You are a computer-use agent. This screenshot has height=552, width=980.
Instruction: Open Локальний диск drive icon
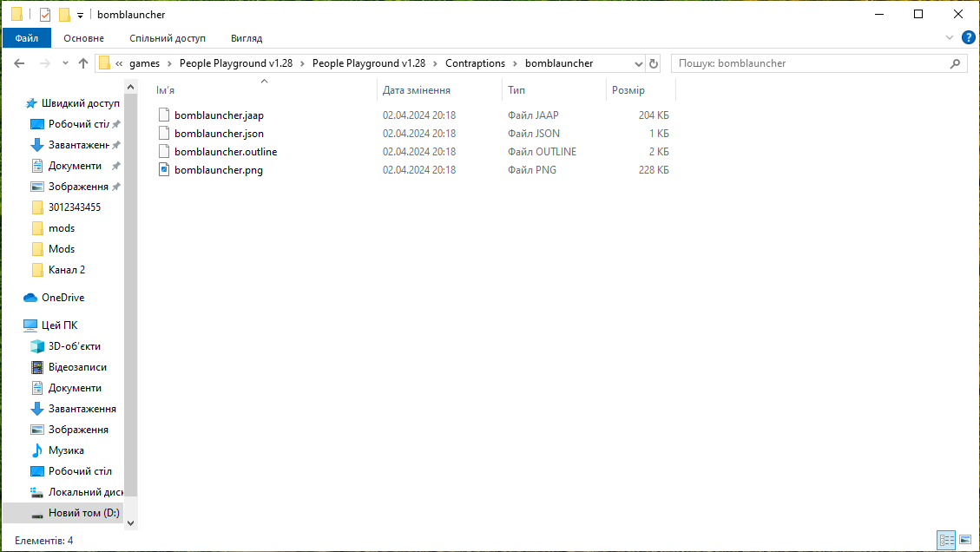tap(37, 492)
